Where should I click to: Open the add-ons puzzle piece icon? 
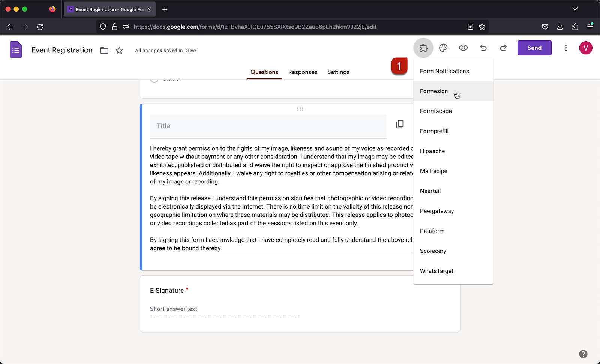click(423, 48)
